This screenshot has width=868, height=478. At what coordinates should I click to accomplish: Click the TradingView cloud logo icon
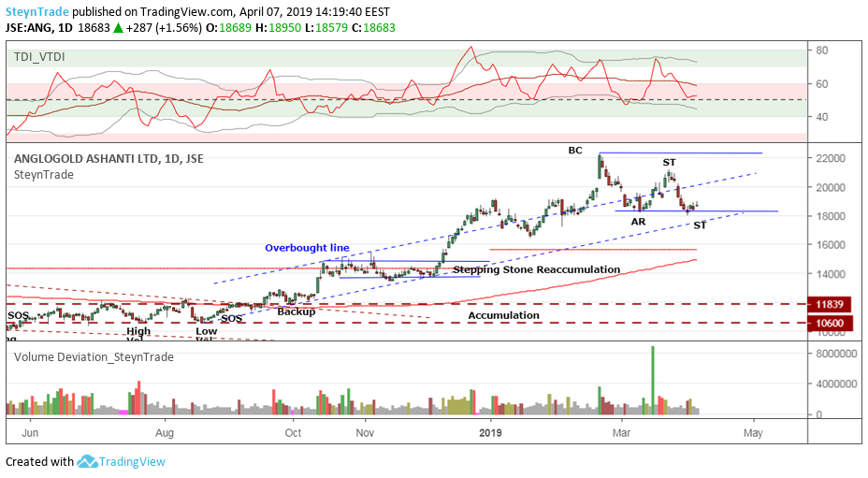(87, 461)
